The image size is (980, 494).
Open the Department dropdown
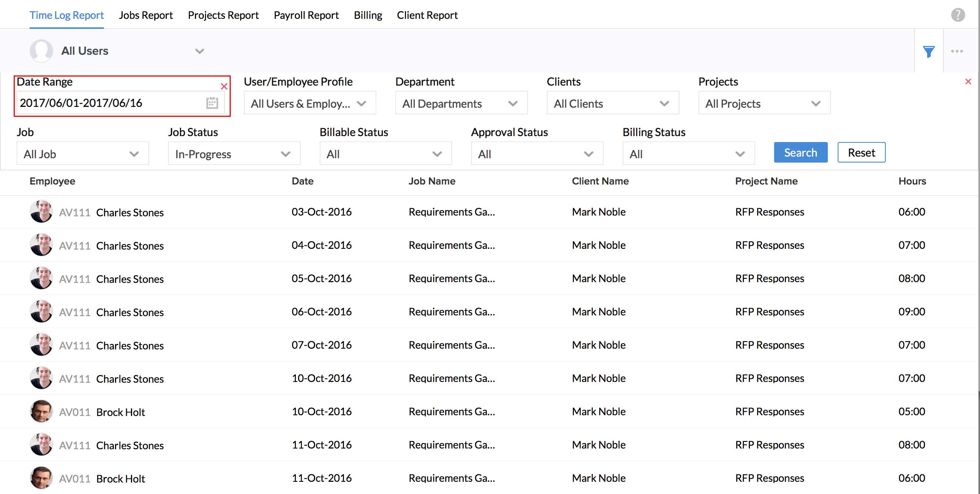(461, 104)
